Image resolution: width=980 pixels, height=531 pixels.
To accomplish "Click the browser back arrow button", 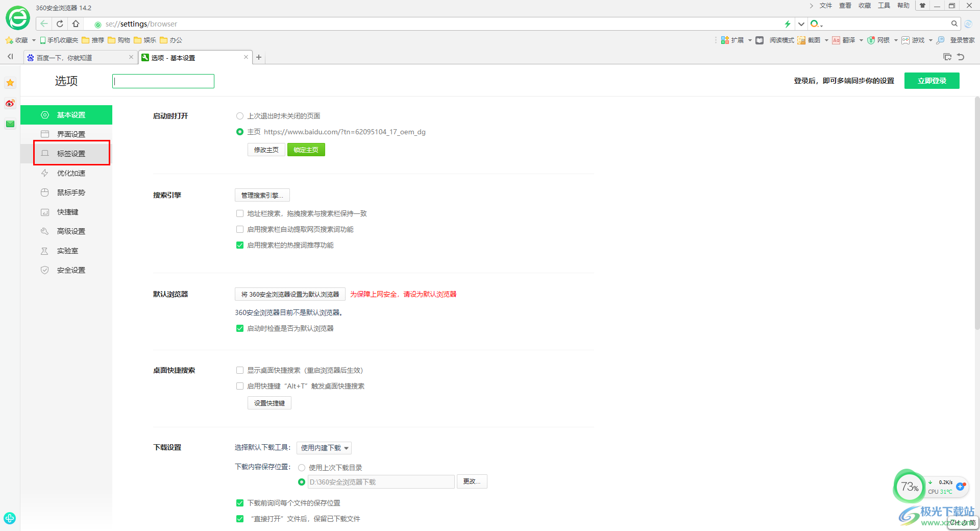I will (x=44, y=23).
